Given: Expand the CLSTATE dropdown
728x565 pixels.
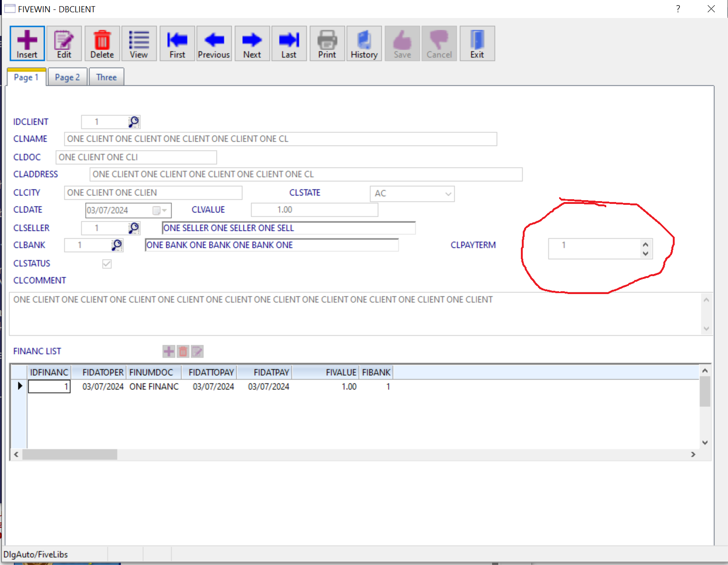Looking at the screenshot, I should coord(448,194).
